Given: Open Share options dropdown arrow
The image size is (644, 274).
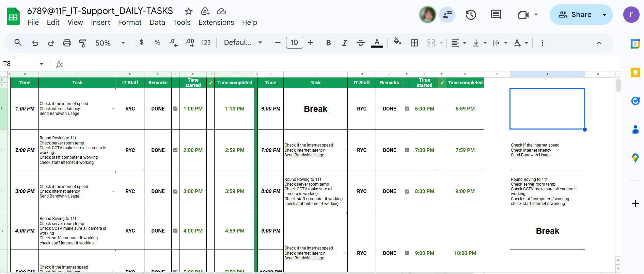Looking at the screenshot, I should [x=604, y=15].
